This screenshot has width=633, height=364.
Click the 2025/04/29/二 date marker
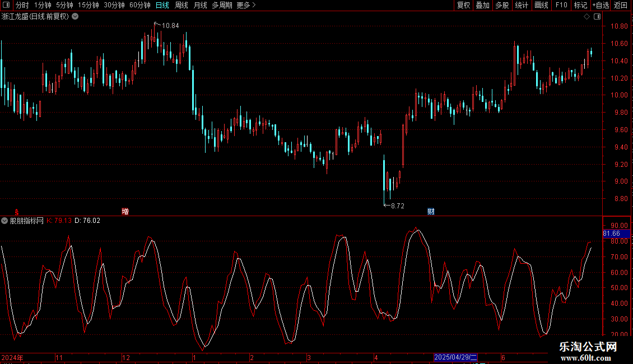[x=456, y=357]
